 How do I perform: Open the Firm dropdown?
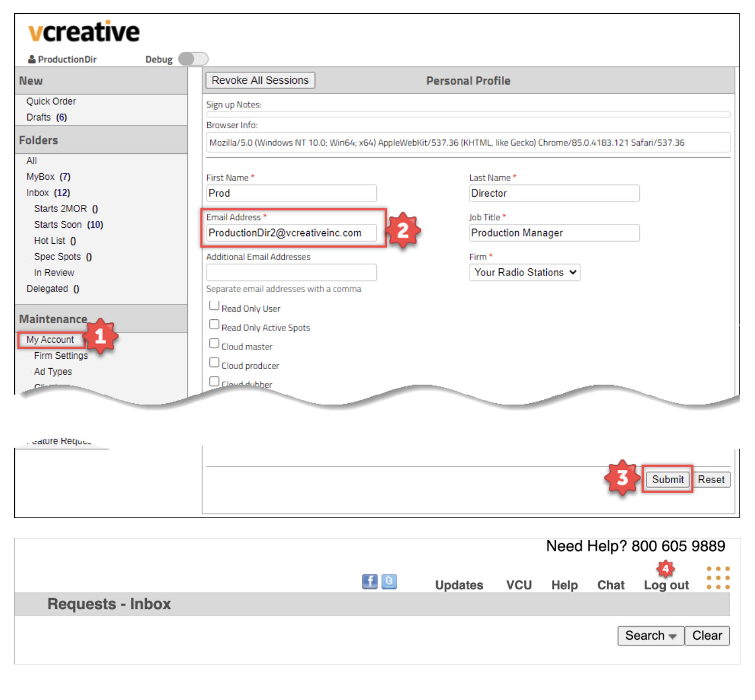click(x=524, y=272)
